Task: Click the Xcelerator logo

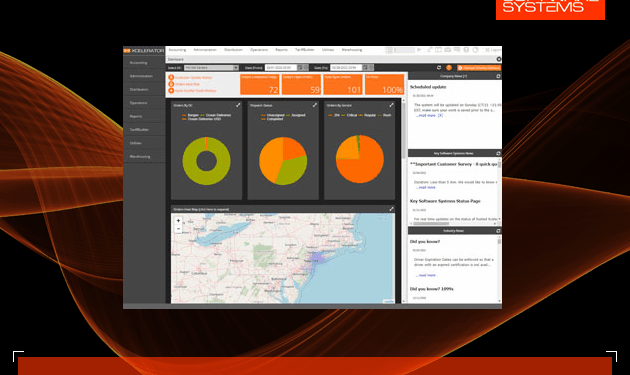Action: pos(144,51)
